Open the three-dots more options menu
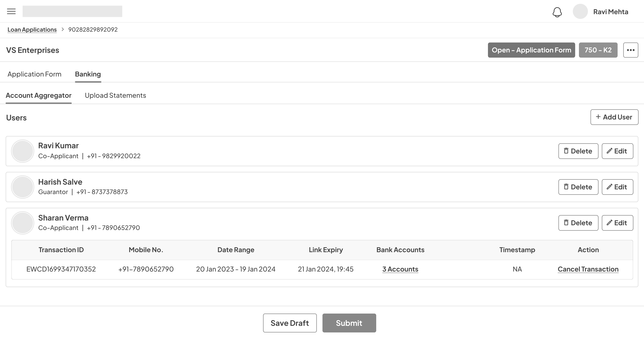644x340 pixels. (630, 50)
